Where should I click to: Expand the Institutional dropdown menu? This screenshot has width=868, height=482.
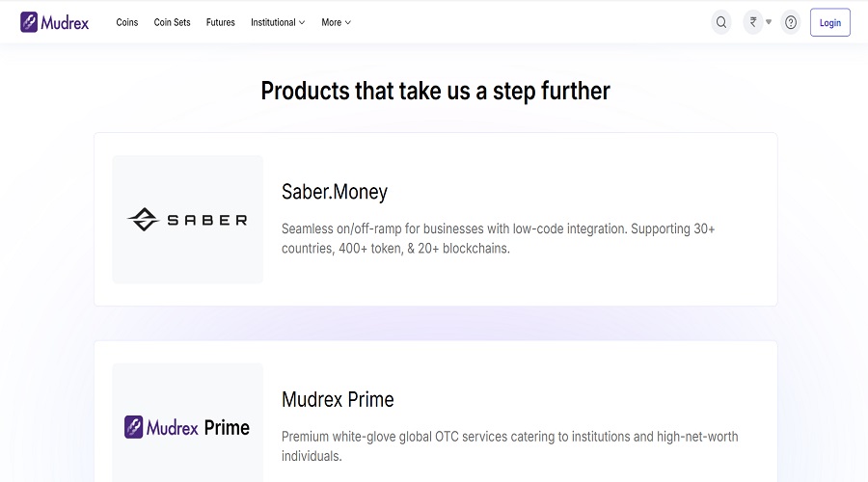278,22
